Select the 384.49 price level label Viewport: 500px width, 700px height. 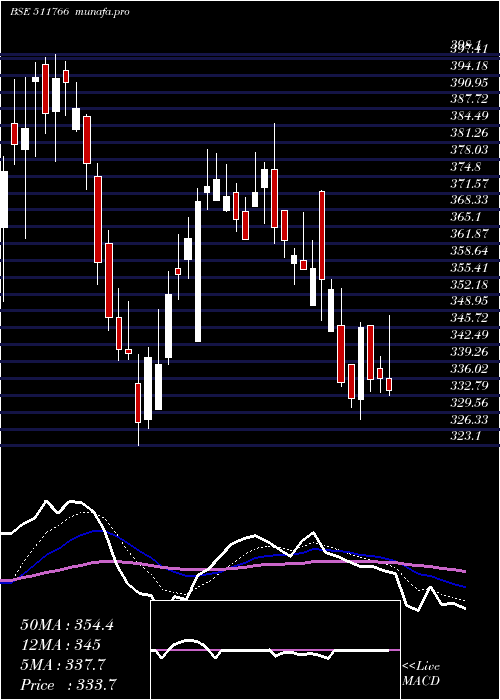click(469, 116)
